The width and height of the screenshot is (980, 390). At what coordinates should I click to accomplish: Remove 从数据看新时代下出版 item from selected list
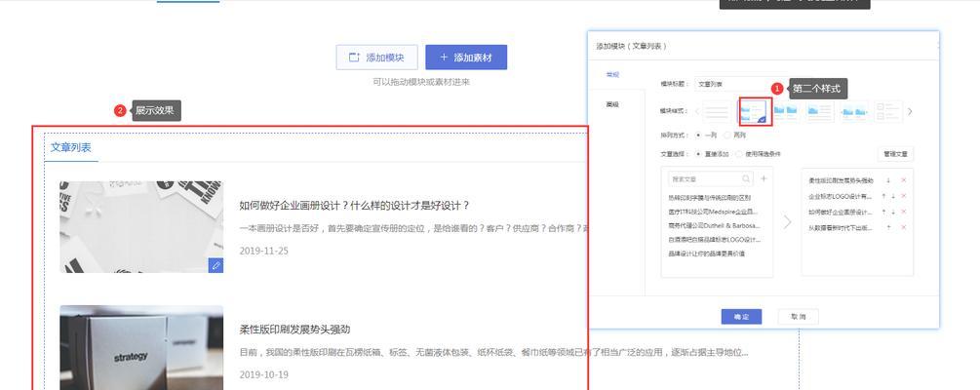[903, 228]
